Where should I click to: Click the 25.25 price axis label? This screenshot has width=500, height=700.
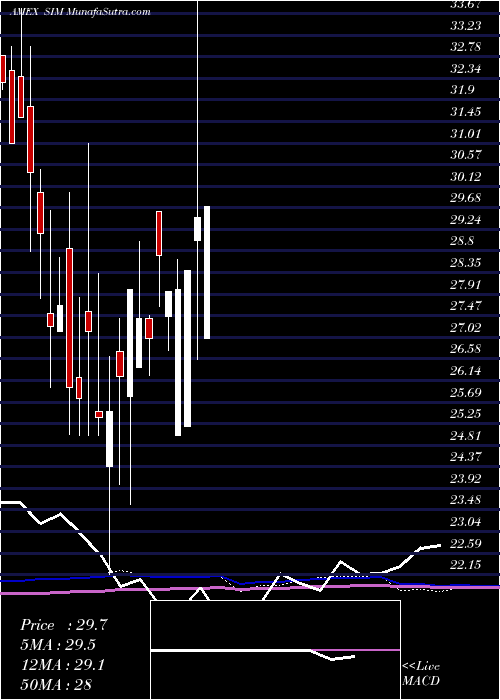tap(466, 414)
